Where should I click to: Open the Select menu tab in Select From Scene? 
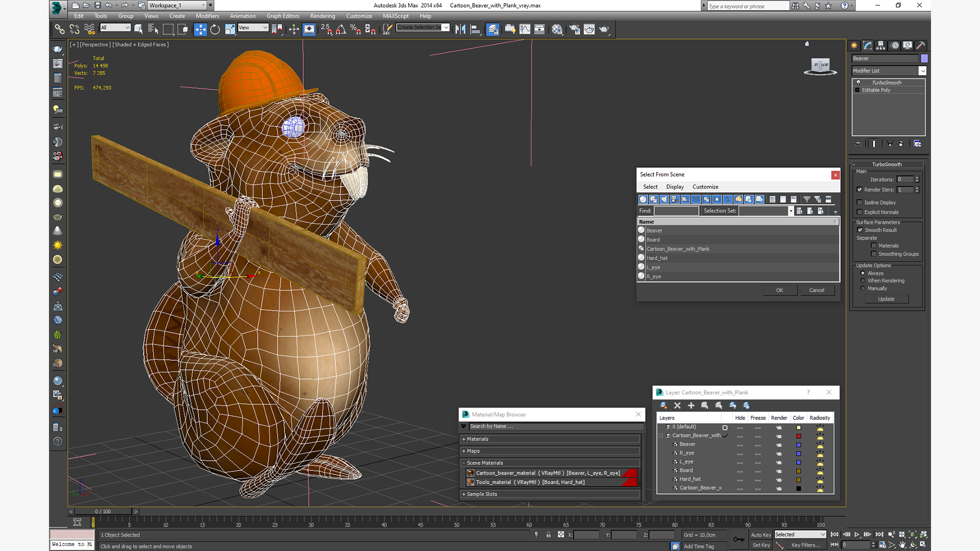[650, 186]
